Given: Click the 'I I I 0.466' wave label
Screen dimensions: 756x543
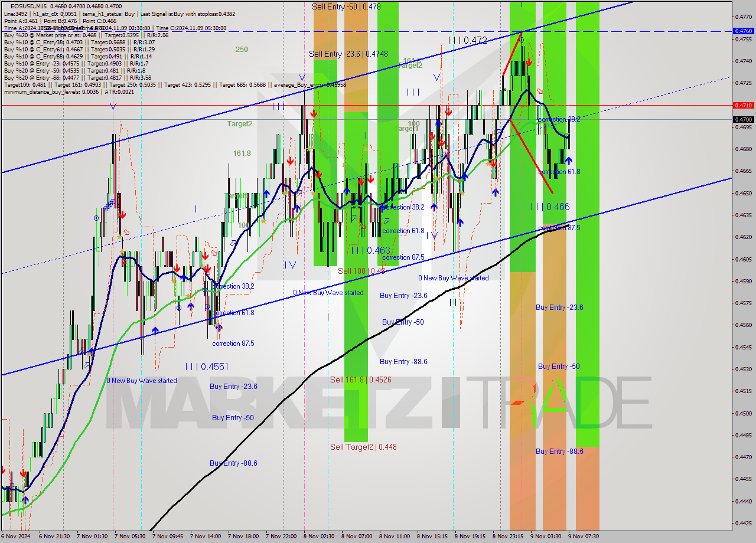Looking at the screenshot, I should tap(549, 207).
